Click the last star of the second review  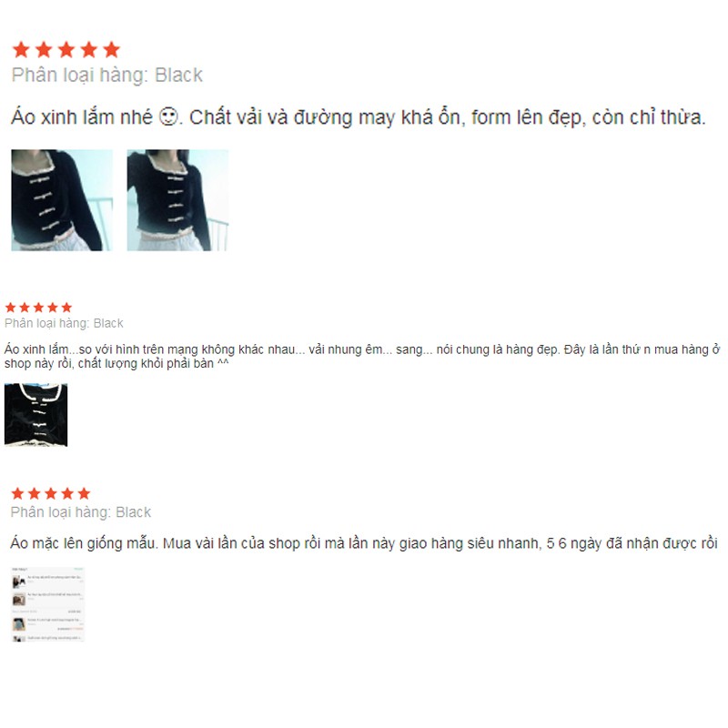[66, 308]
